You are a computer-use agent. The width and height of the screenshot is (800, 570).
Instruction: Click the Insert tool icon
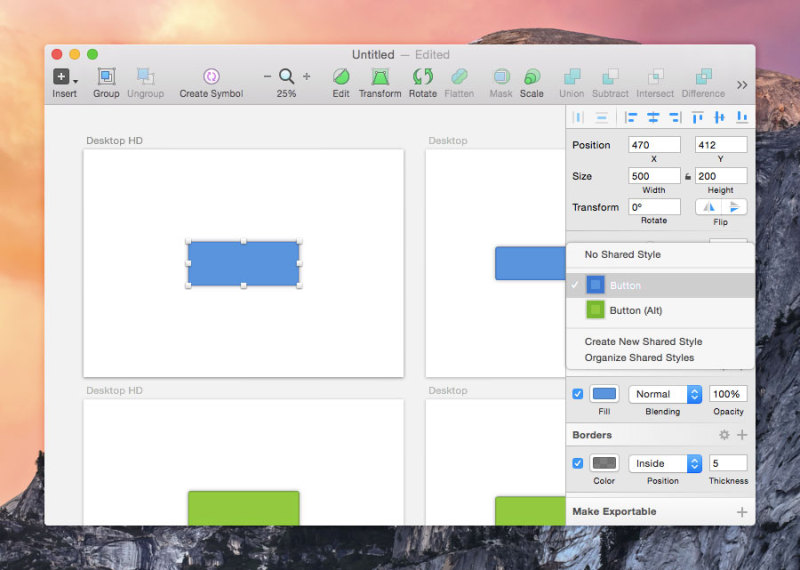pyautogui.click(x=63, y=77)
